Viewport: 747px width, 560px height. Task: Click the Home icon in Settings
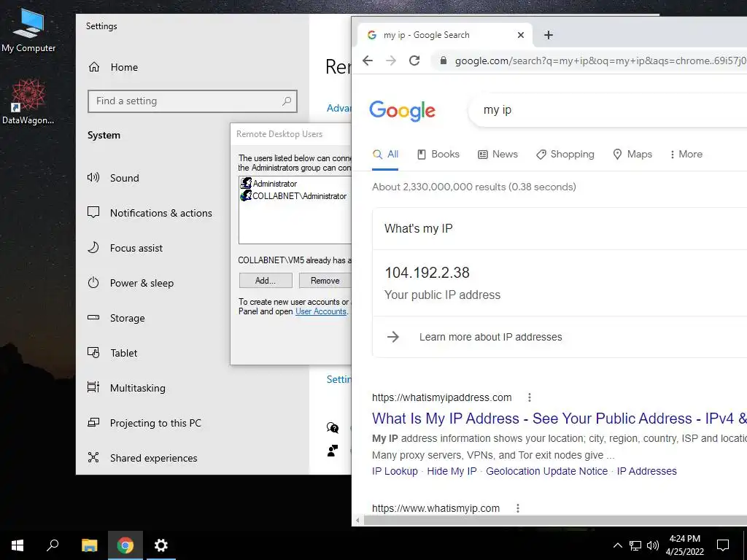point(94,67)
